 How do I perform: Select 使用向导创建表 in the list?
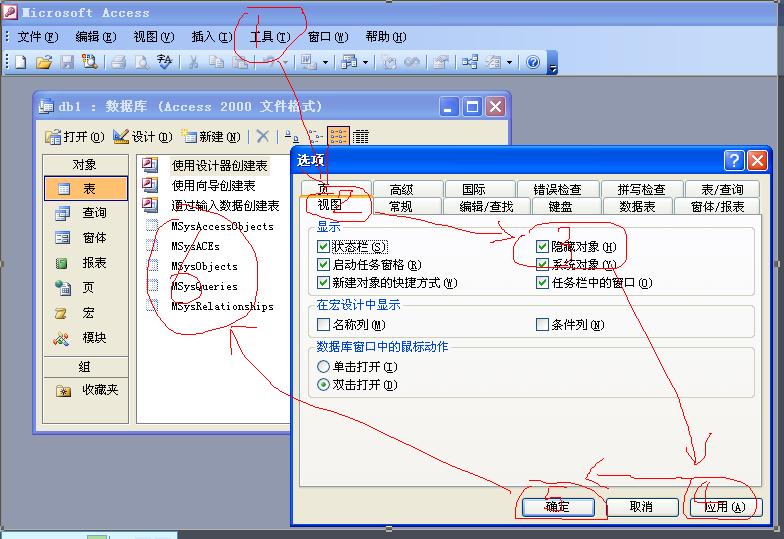214,186
